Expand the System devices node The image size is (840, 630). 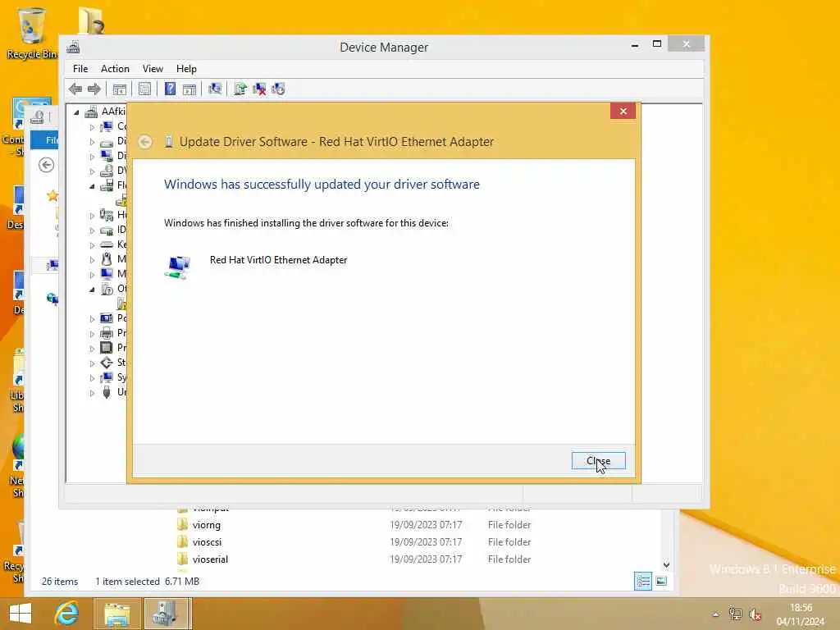click(x=92, y=377)
